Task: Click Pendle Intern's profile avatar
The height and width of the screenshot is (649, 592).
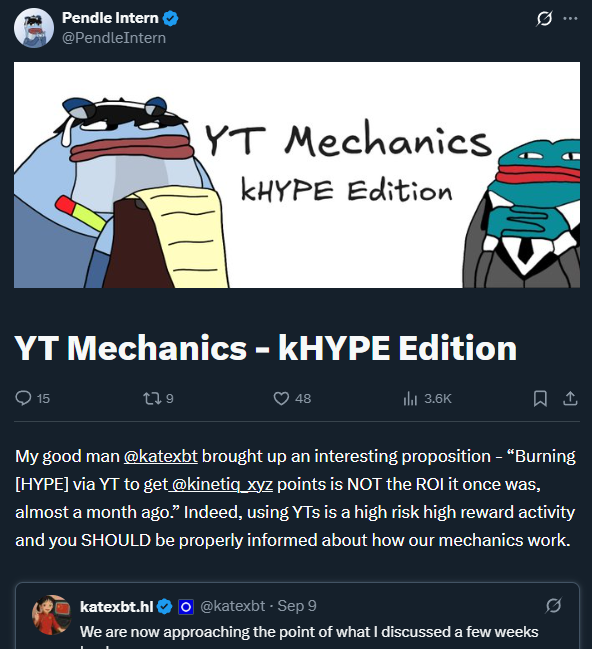Action: [34, 28]
